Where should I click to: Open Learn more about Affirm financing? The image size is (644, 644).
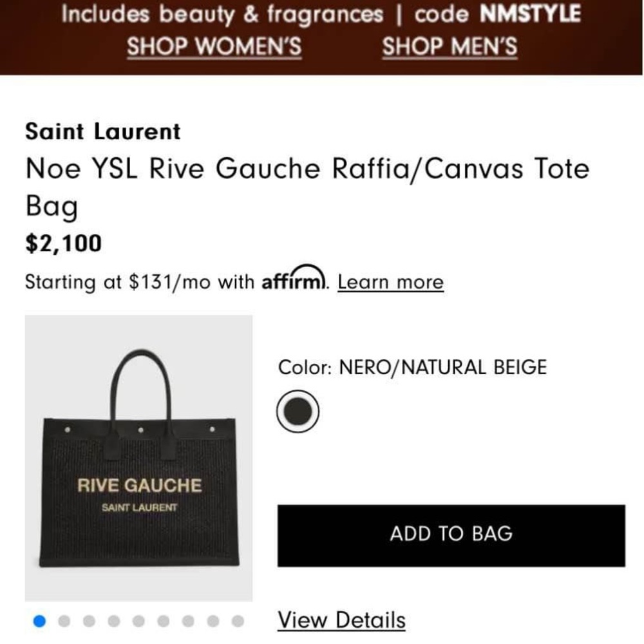coord(390,282)
